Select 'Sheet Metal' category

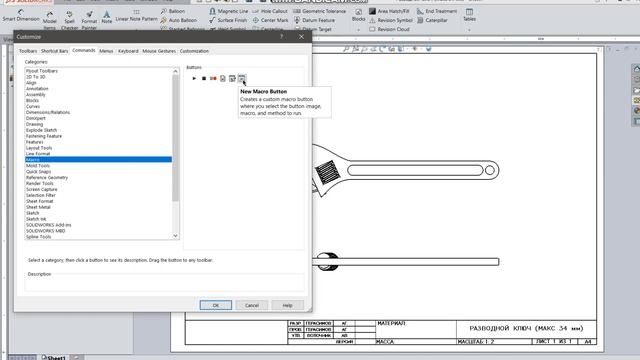(x=38, y=207)
